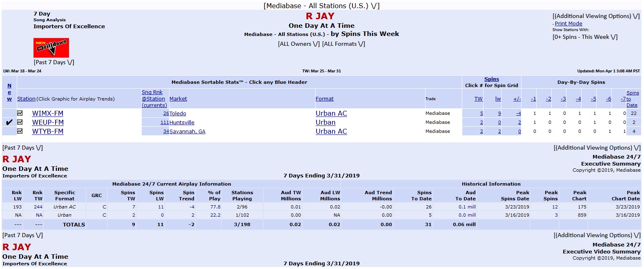Open the Mediabase - All Stations (U.S.) dropdown
The image size is (644, 269).
321,6
